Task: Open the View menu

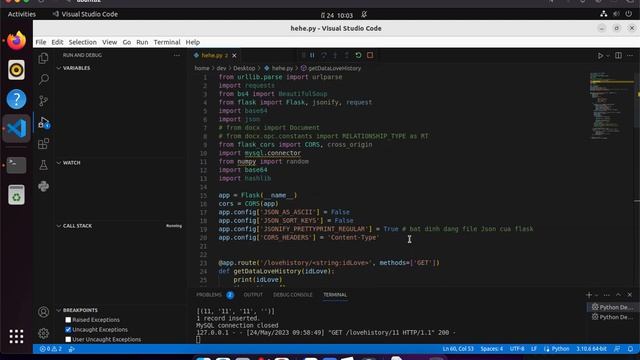Action: pyautogui.click(x=109, y=42)
